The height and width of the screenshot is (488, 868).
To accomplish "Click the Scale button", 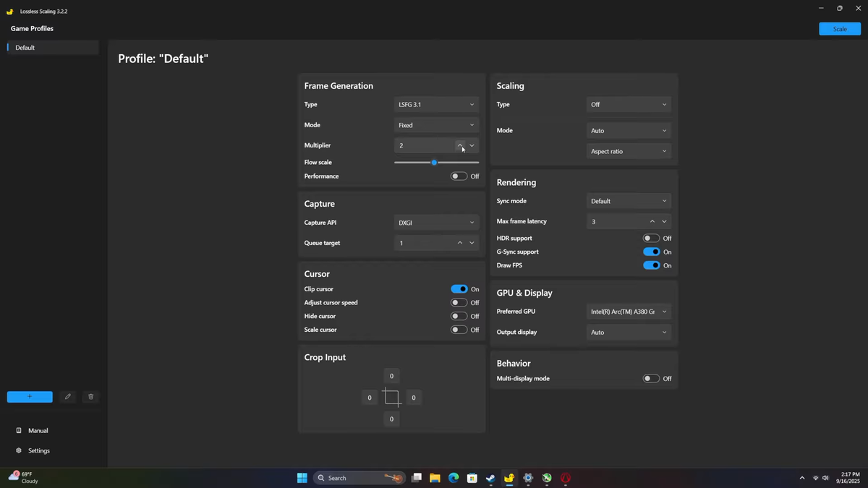I will [x=840, y=29].
